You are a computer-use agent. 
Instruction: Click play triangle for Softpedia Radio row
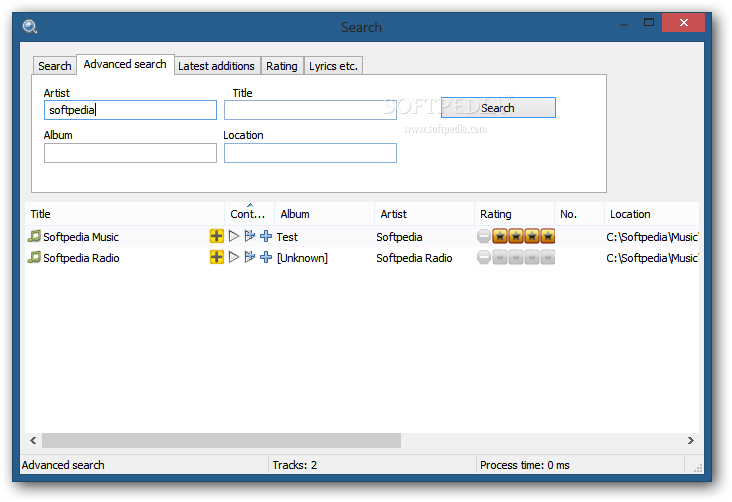pos(234,257)
